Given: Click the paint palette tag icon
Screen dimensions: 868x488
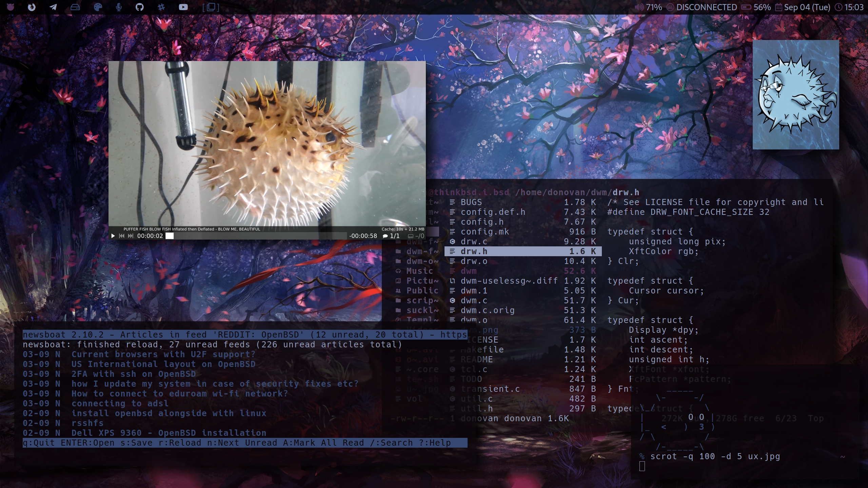Looking at the screenshot, I should pyautogui.click(x=98, y=7).
